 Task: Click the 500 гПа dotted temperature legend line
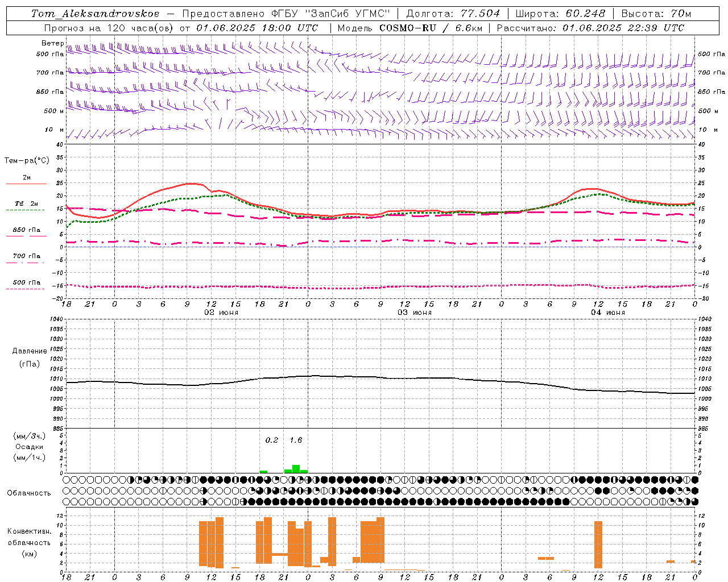coord(26,289)
